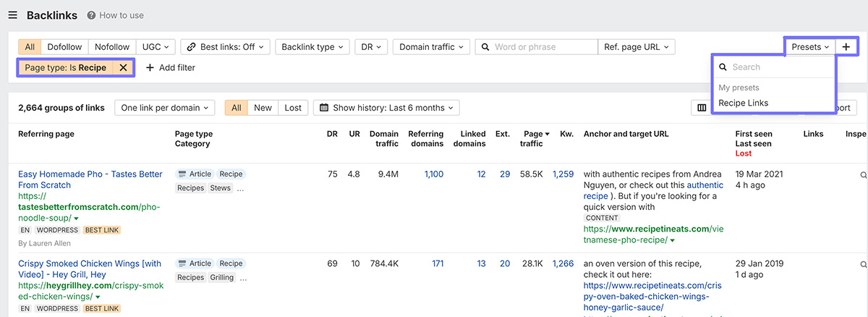Expand the heygrillhey URL caret

tap(98, 297)
